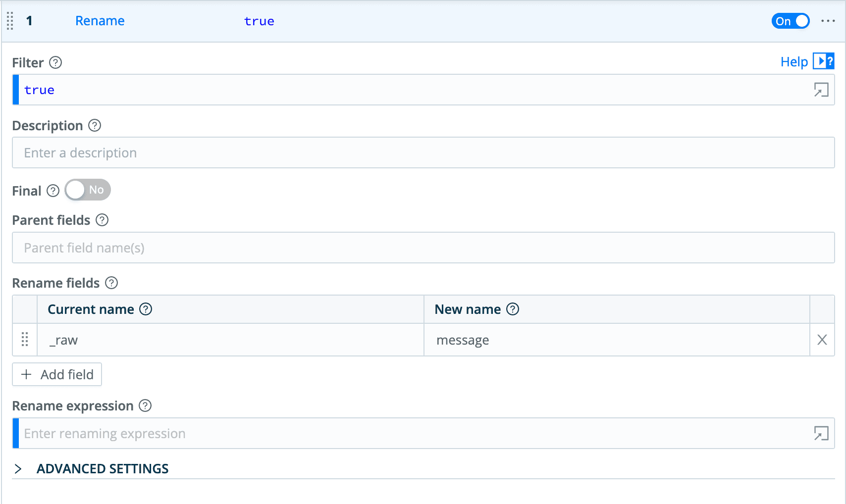Remove the _raw to message rename row
This screenshot has height=504, width=846.
pos(822,340)
